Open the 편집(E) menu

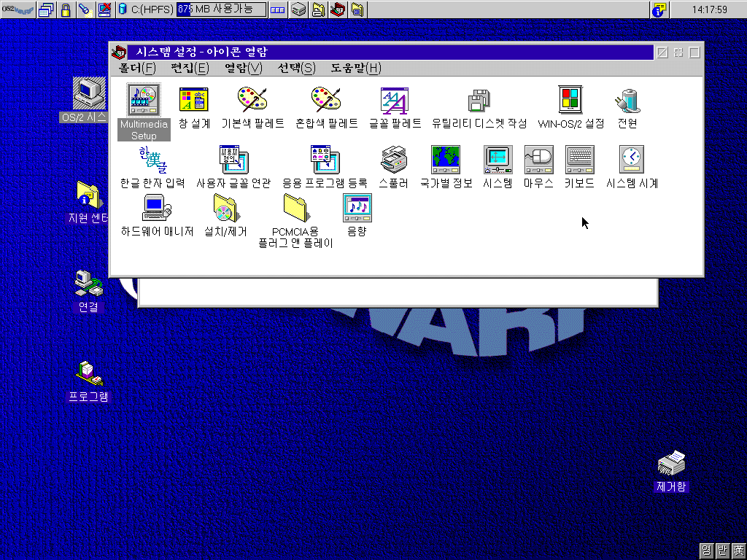[190, 68]
